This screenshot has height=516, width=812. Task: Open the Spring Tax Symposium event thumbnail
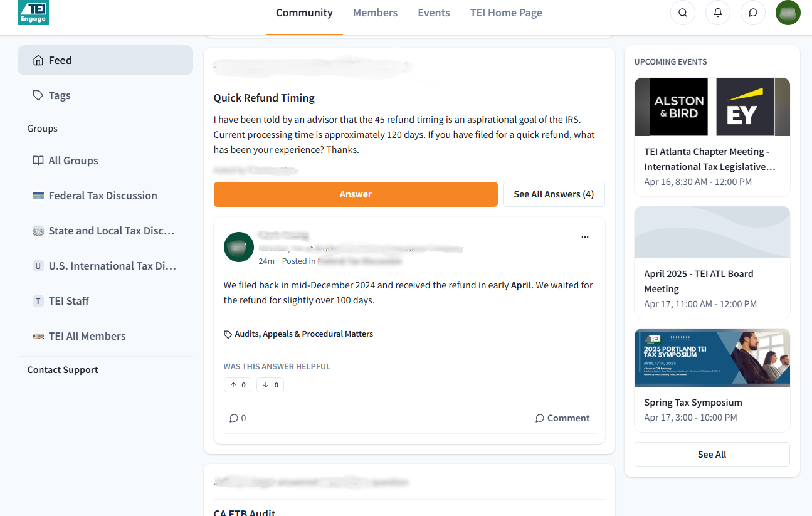pos(712,357)
